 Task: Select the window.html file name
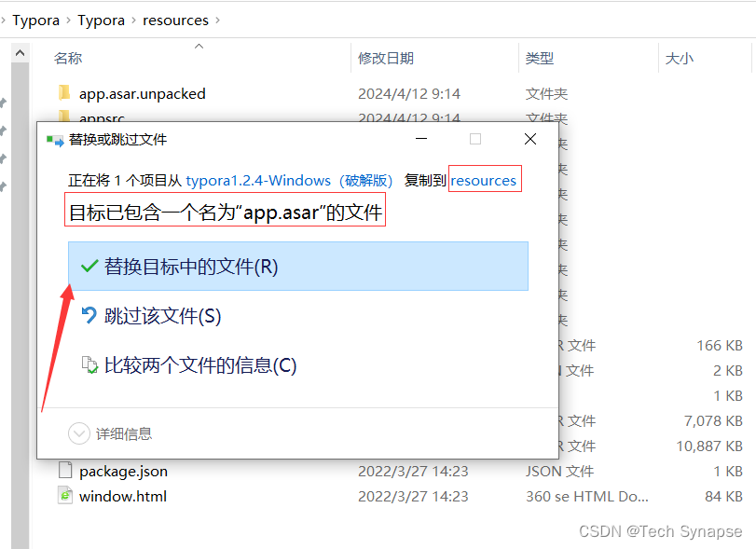[123, 497]
